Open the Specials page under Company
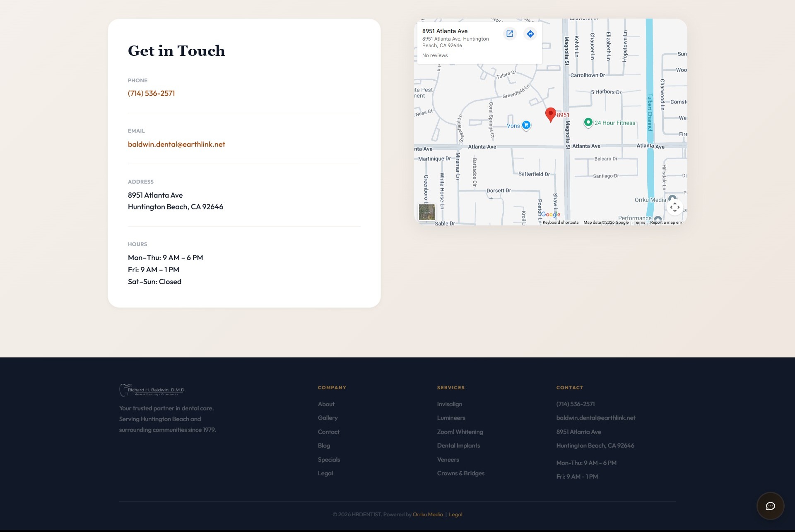This screenshot has width=795, height=532. tap(329, 459)
